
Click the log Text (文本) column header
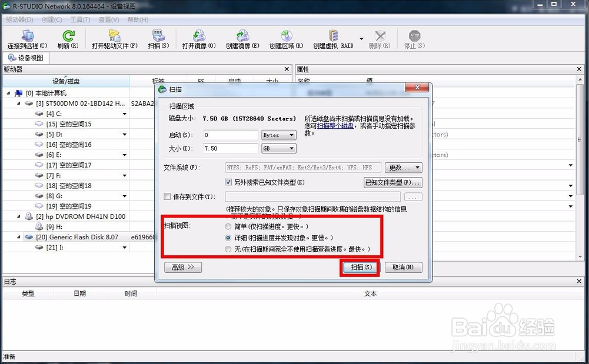click(370, 293)
